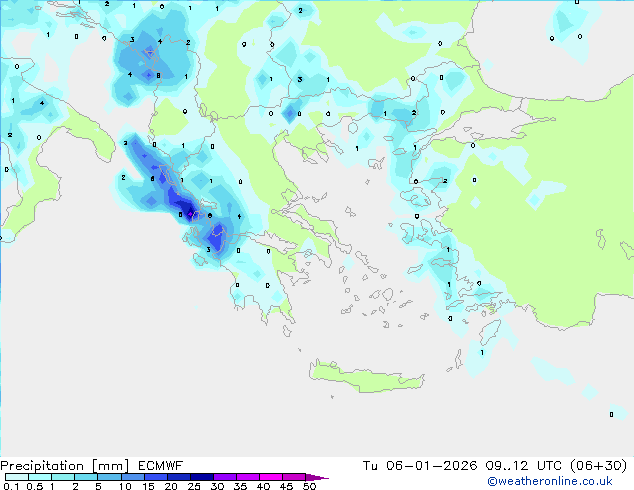634x490 pixels.
Task: Click the legend label "0.1"
Action: pos(11,486)
